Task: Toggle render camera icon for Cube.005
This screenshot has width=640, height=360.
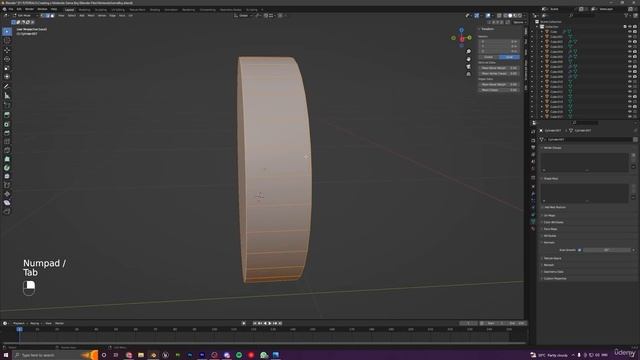Action: [x=635, y=56]
